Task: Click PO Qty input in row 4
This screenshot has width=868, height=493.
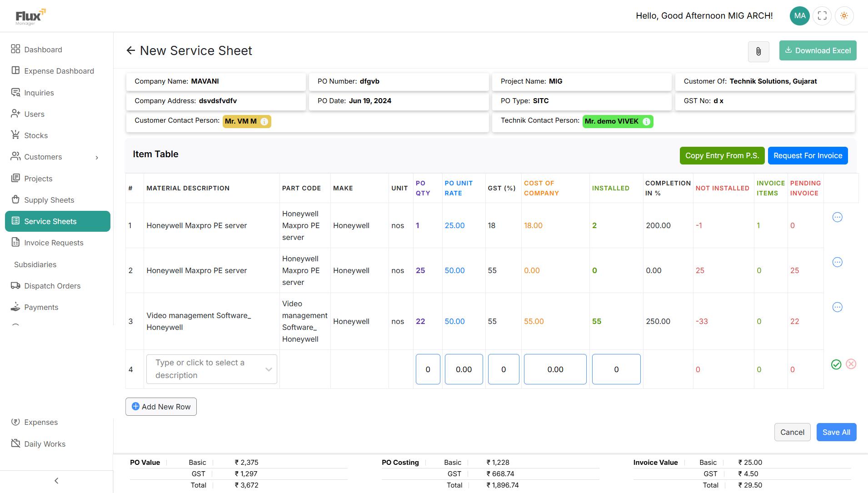Action: click(x=428, y=369)
